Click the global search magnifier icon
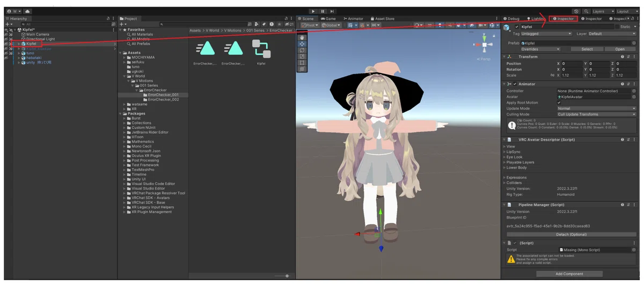The width and height of the screenshot is (644, 284). [586, 11]
